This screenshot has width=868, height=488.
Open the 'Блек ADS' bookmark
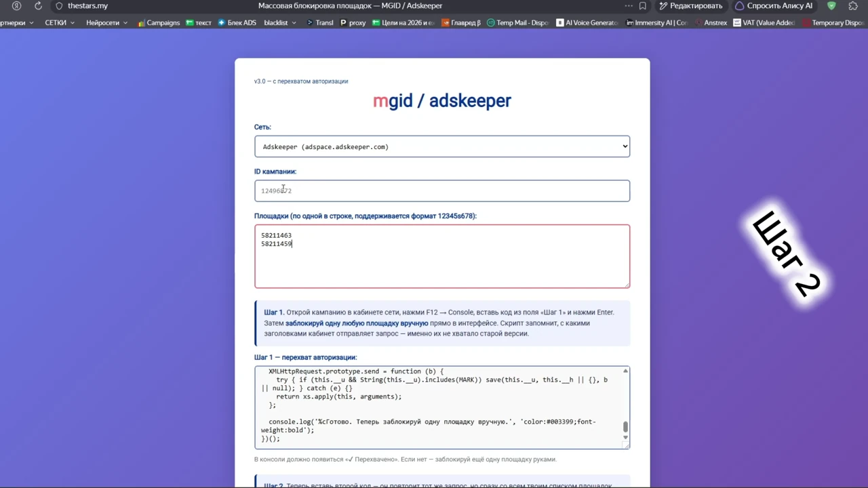click(237, 23)
